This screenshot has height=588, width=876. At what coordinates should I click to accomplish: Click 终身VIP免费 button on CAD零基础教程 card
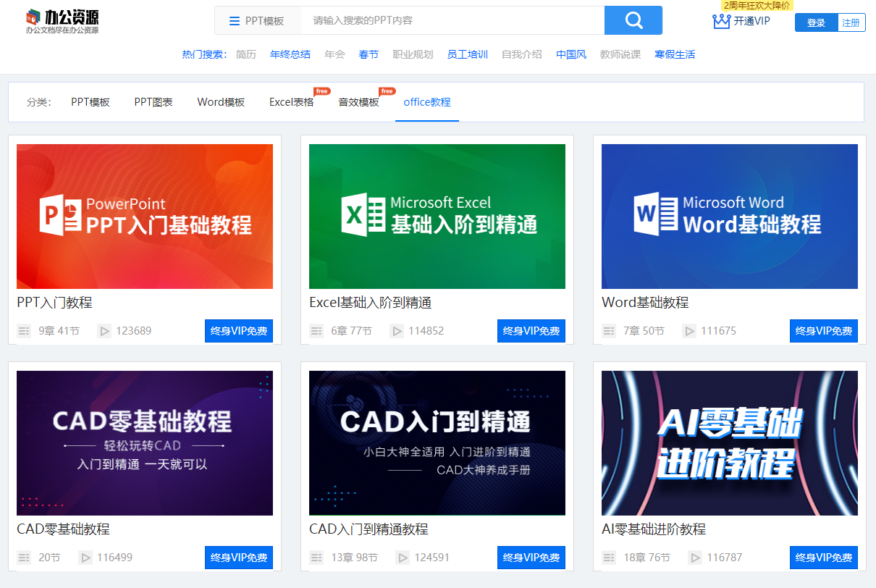pyautogui.click(x=239, y=558)
